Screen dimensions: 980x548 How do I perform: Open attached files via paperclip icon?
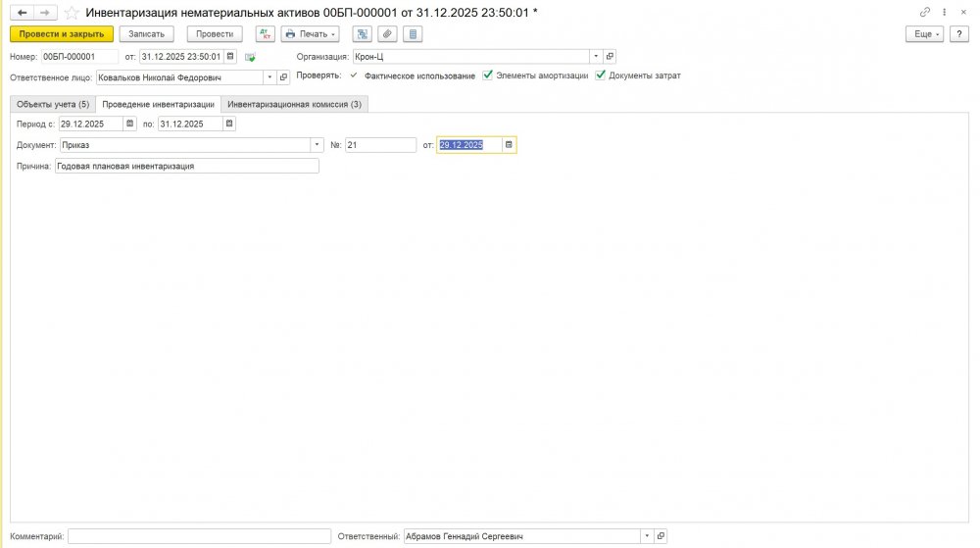click(388, 33)
